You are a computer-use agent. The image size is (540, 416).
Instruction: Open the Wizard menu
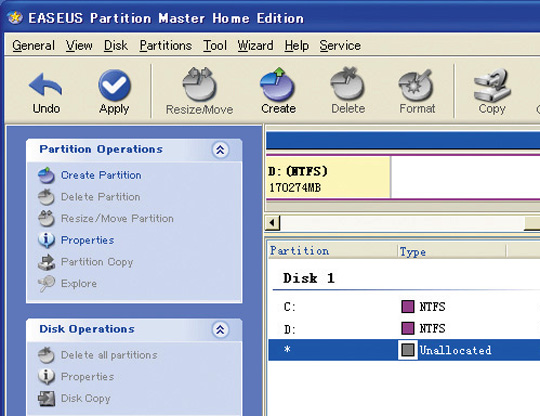click(256, 45)
